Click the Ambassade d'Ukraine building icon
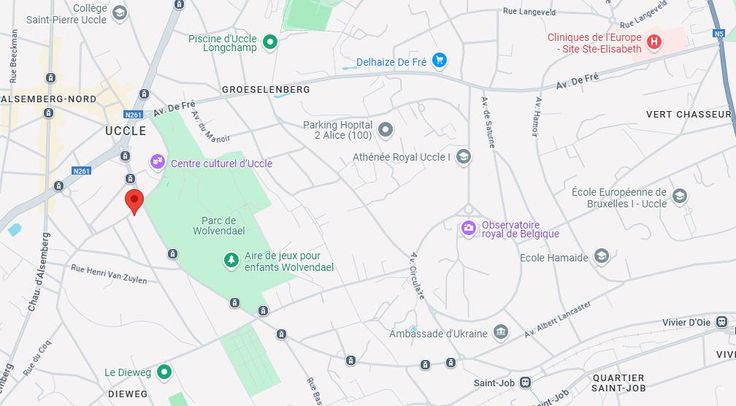Viewport: 736px width, 406px height. tap(501, 332)
